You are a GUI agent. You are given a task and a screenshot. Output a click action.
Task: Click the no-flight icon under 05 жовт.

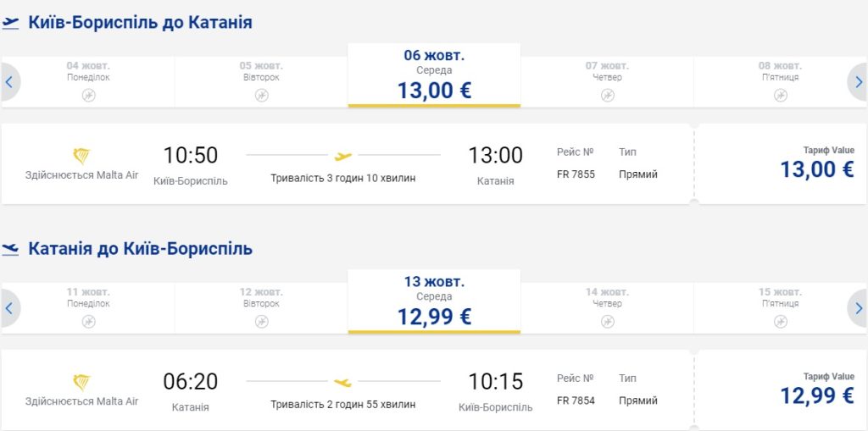click(x=261, y=95)
